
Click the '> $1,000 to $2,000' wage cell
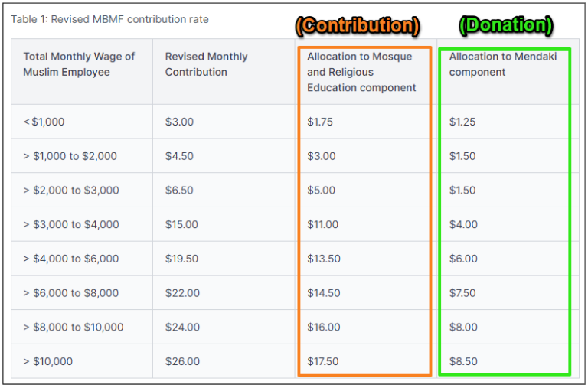pos(70,156)
